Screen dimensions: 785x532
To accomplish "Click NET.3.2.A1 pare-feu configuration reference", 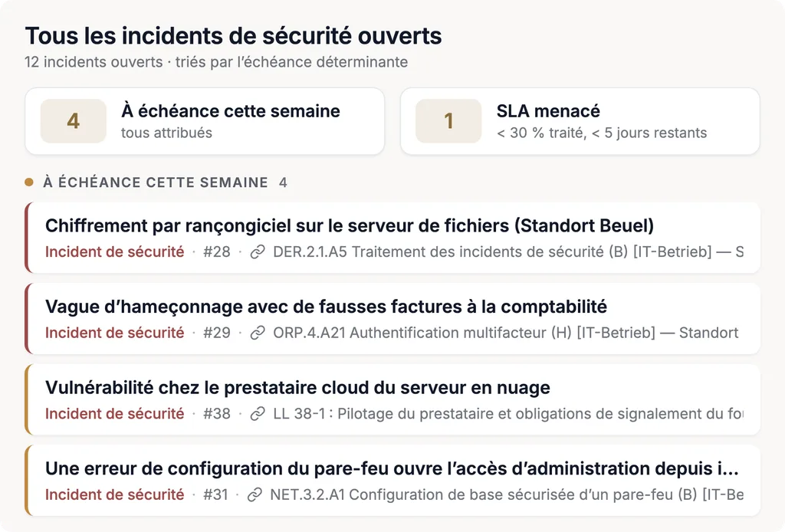I will pos(507,495).
